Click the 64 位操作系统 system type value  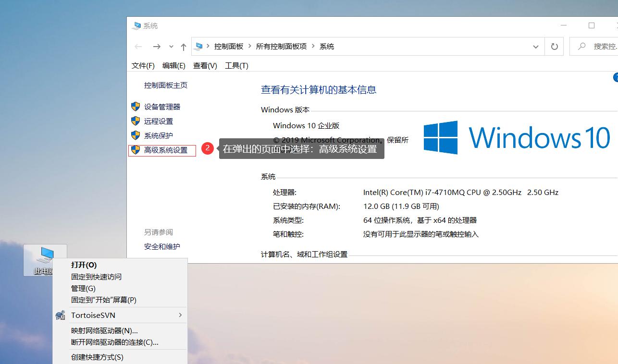coord(420,220)
